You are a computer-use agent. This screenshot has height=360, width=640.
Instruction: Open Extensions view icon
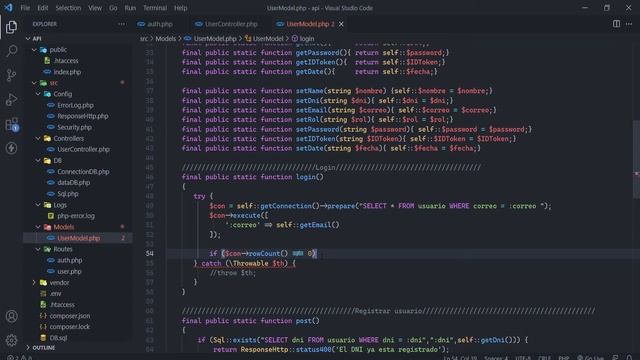[x=11, y=124]
